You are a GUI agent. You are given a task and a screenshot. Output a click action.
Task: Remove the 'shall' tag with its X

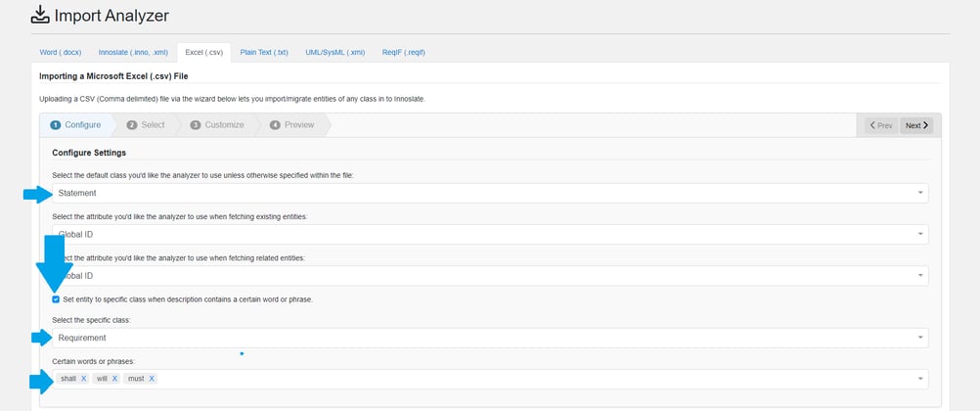coord(84,379)
